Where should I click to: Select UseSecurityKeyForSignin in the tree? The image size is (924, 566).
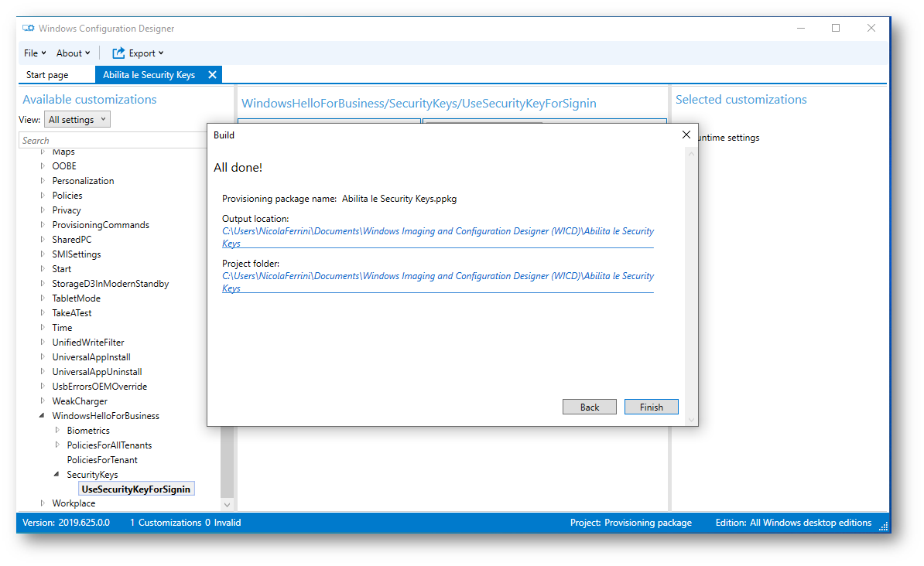click(136, 489)
